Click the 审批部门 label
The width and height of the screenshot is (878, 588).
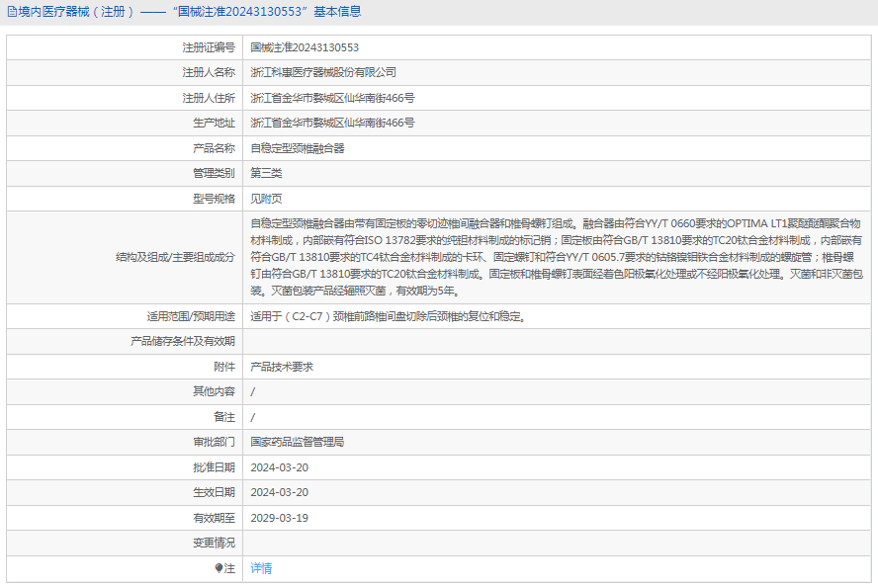[214, 442]
